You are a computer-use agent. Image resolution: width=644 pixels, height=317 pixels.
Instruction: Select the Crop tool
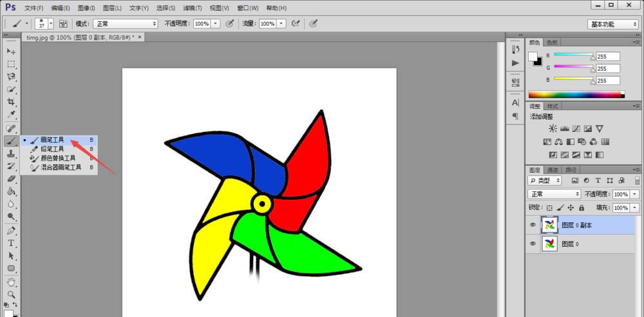click(11, 102)
